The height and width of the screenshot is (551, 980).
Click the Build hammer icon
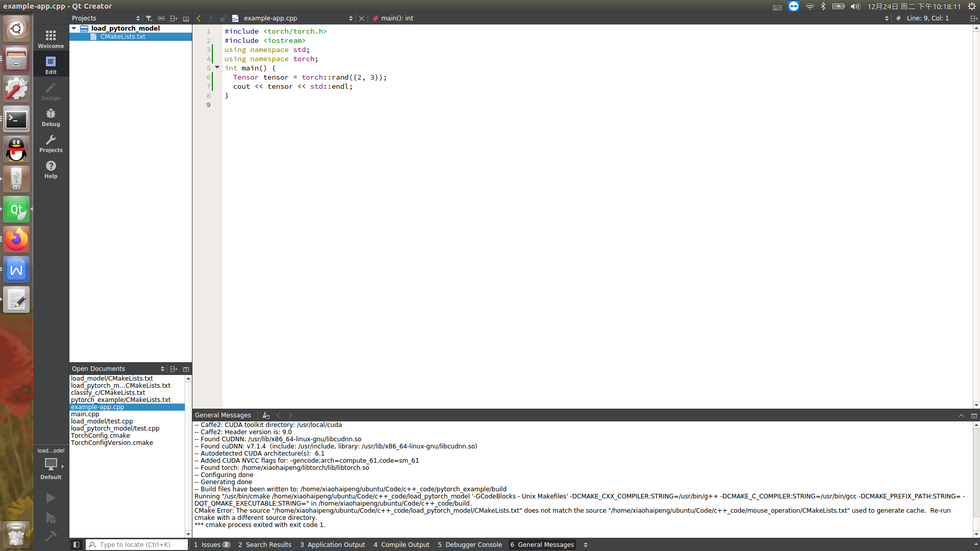51,536
